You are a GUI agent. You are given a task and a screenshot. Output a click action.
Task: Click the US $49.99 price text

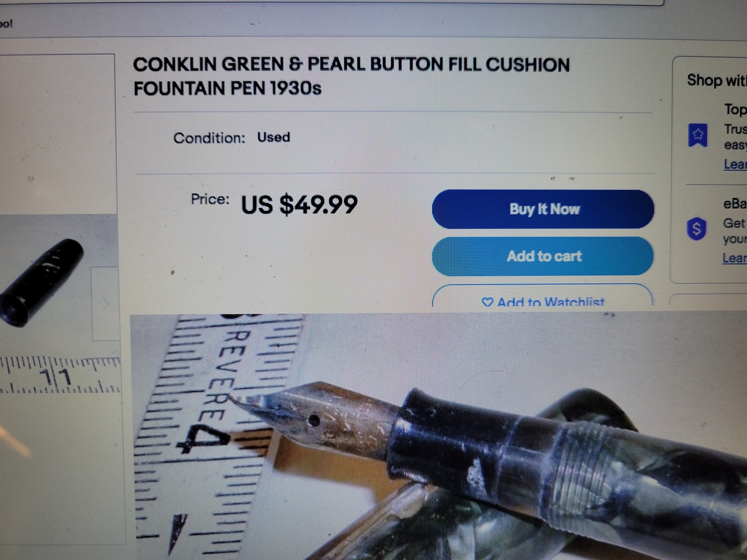tap(299, 204)
